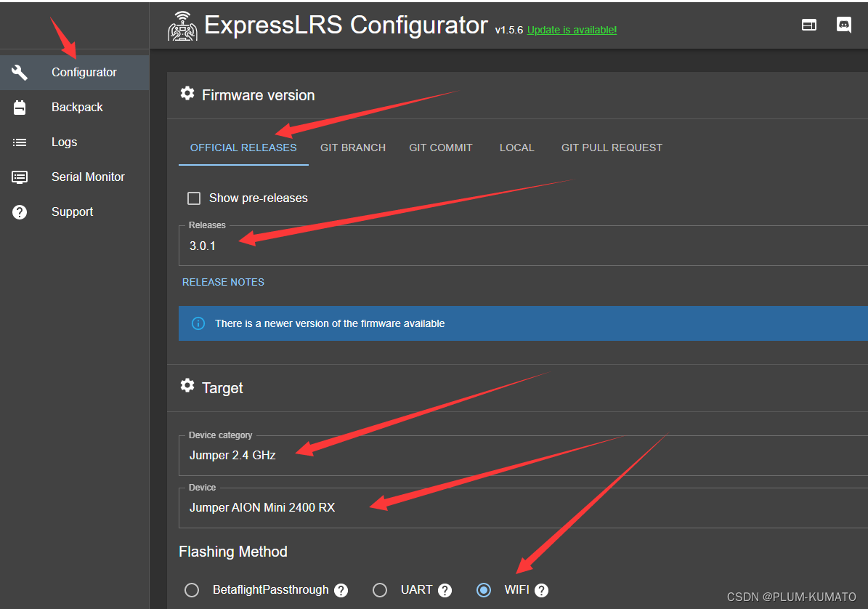Image resolution: width=868 pixels, height=609 pixels.
Task: Open the Configurator section using wrench icon
Action: click(19, 72)
